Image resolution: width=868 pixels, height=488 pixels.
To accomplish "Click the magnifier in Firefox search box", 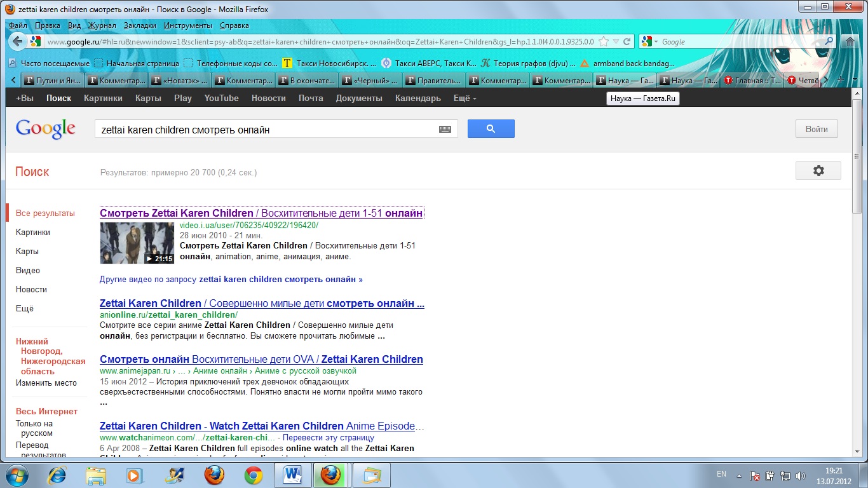I will tap(829, 41).
